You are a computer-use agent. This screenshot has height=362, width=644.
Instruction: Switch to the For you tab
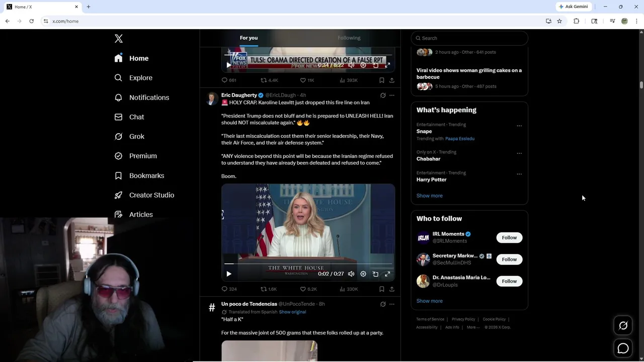249,38
